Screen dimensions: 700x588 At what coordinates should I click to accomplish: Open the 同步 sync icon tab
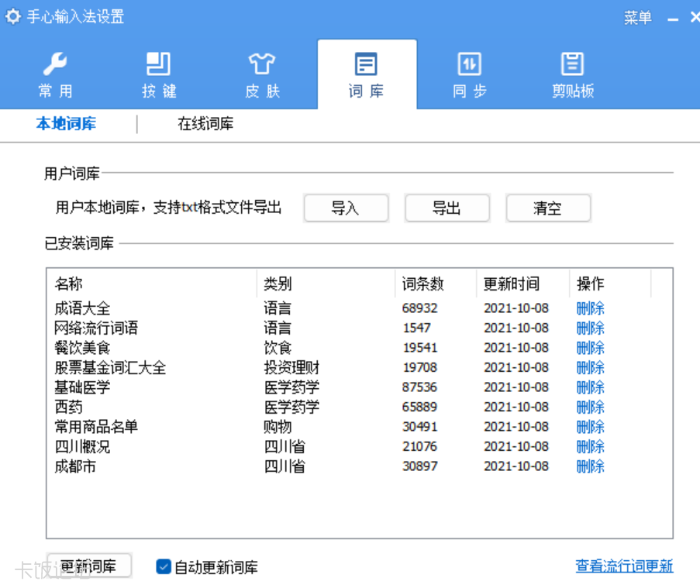click(469, 75)
